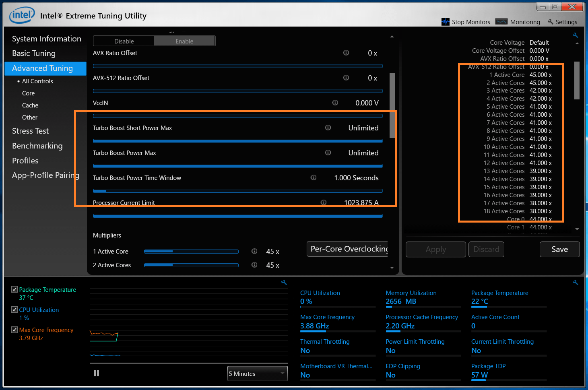The image size is (588, 390).
Task: Click the info icon next to VccIN
Action: (x=335, y=103)
